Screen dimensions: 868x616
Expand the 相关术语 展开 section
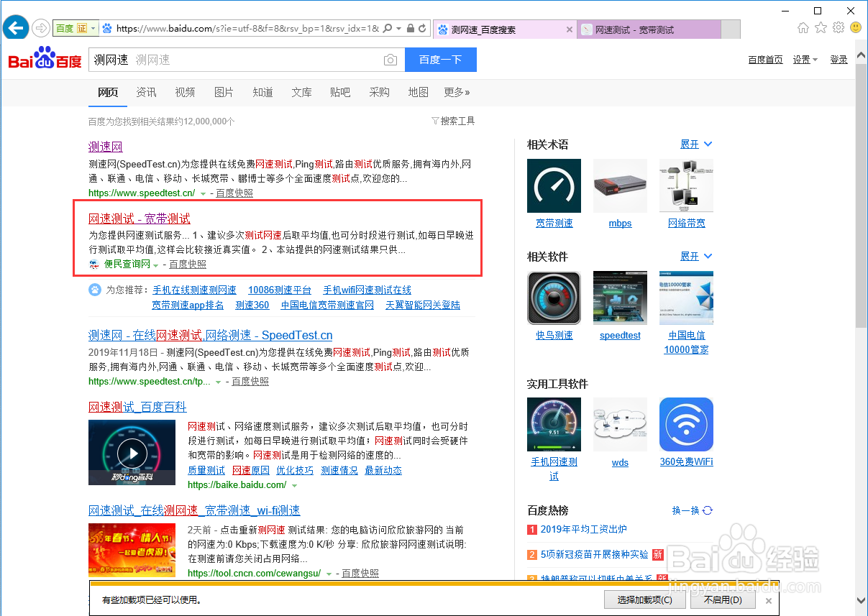point(696,144)
